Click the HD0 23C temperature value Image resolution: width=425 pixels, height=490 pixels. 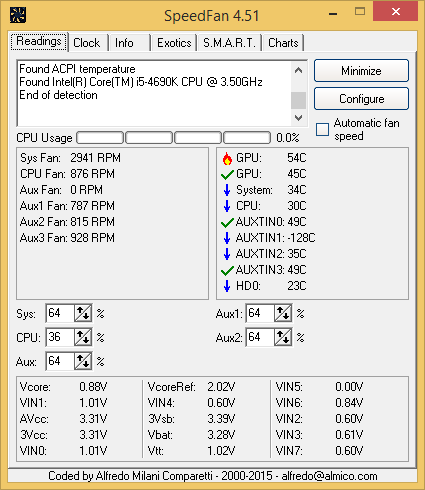point(297,286)
